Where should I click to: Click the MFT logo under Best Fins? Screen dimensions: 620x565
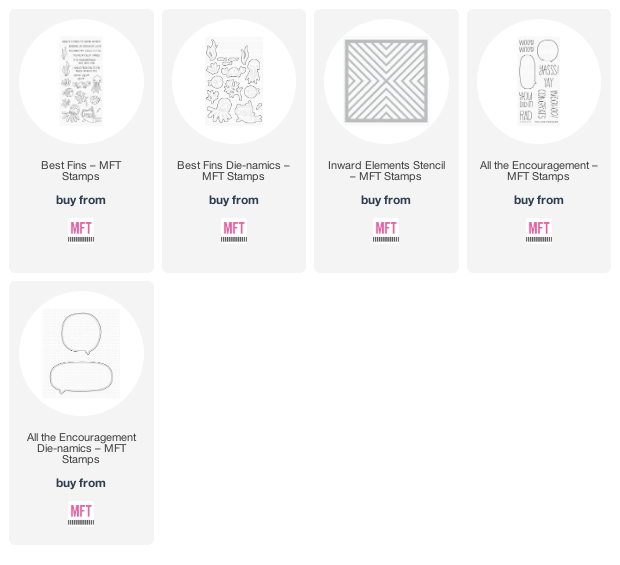click(x=81, y=231)
